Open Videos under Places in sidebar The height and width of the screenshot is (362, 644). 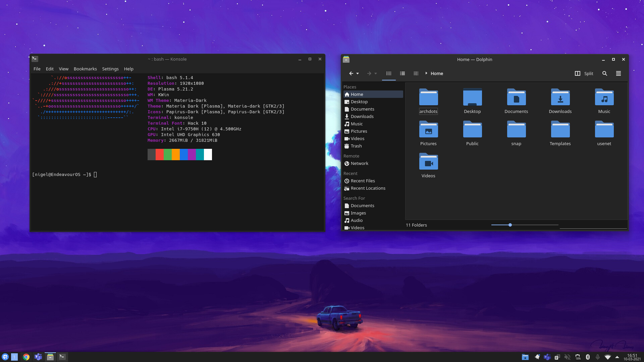[x=373, y=138]
